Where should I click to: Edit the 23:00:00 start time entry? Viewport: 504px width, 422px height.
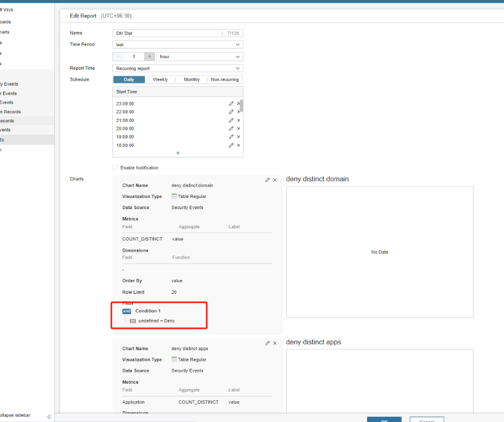231,104
